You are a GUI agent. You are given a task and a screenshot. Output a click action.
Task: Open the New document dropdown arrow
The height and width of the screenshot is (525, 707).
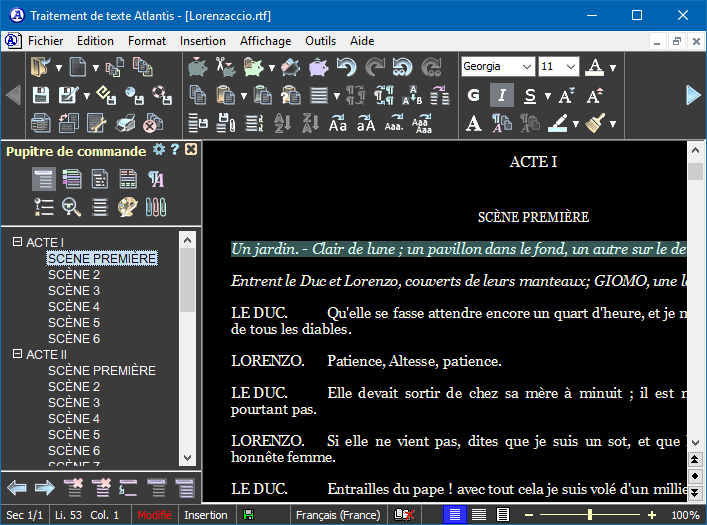[96, 68]
